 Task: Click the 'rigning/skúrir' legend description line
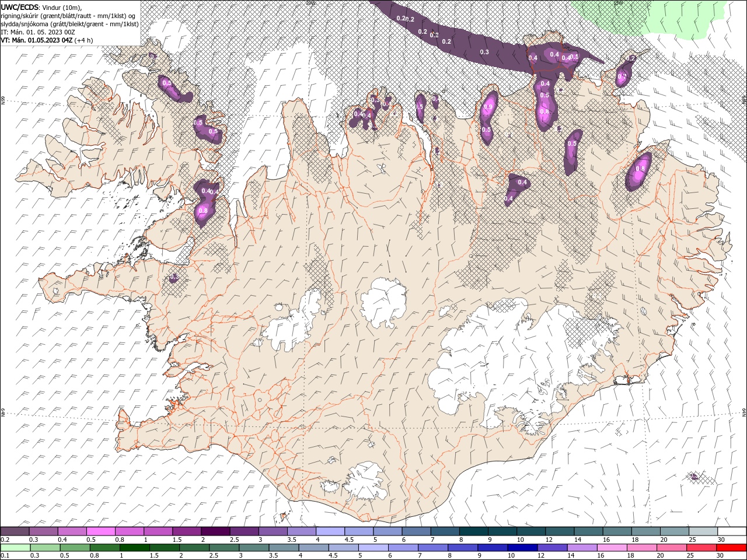[x=68, y=16]
